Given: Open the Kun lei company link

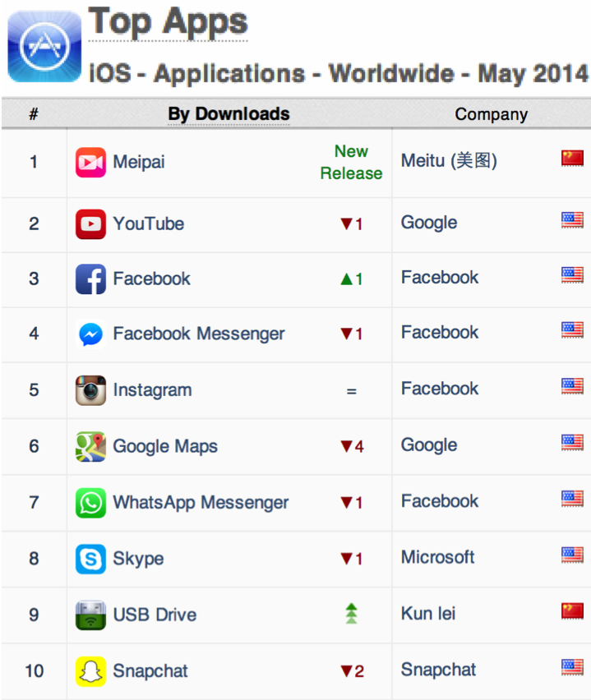Looking at the screenshot, I should (428, 614).
